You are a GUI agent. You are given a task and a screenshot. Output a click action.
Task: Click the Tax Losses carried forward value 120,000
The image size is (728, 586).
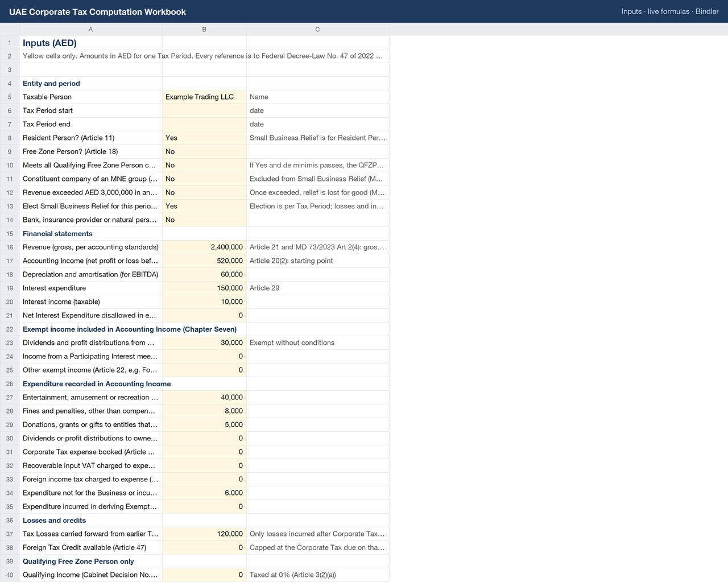(x=204, y=534)
